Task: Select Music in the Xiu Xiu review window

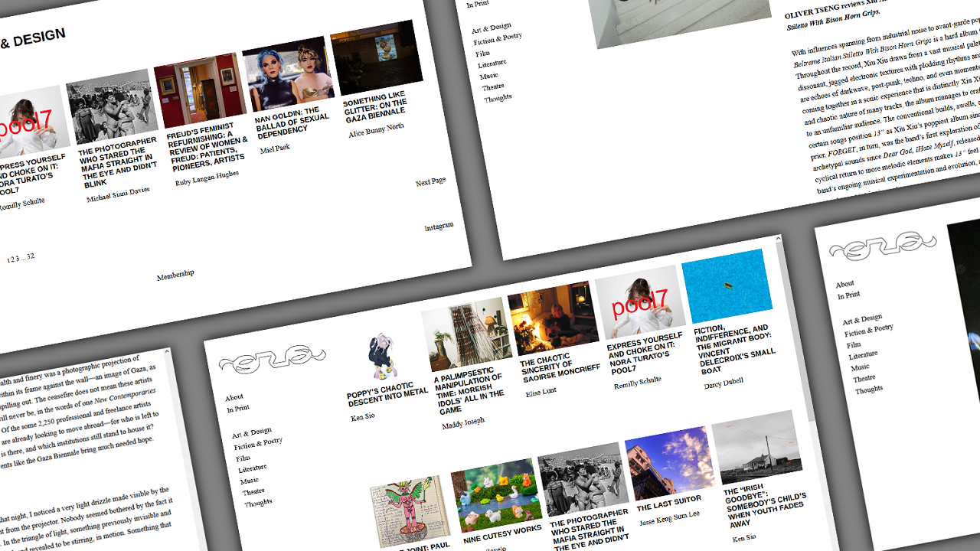Action: tap(489, 77)
